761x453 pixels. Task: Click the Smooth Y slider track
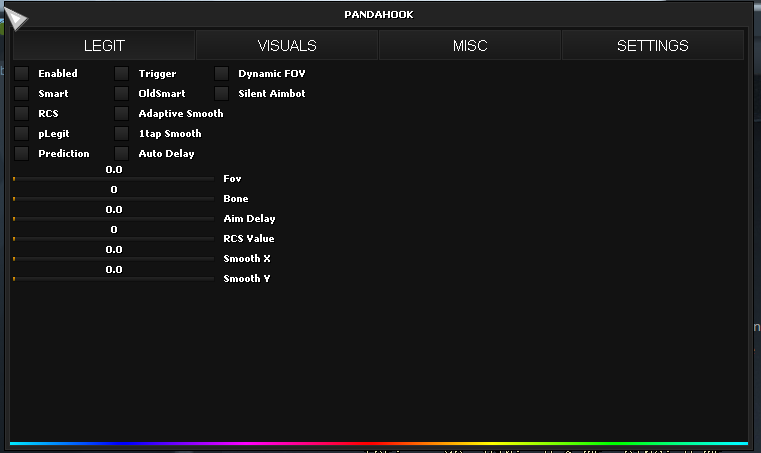(x=114, y=278)
